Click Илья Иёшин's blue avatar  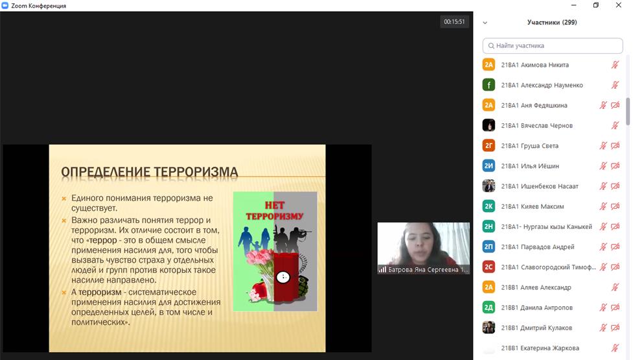489,165
